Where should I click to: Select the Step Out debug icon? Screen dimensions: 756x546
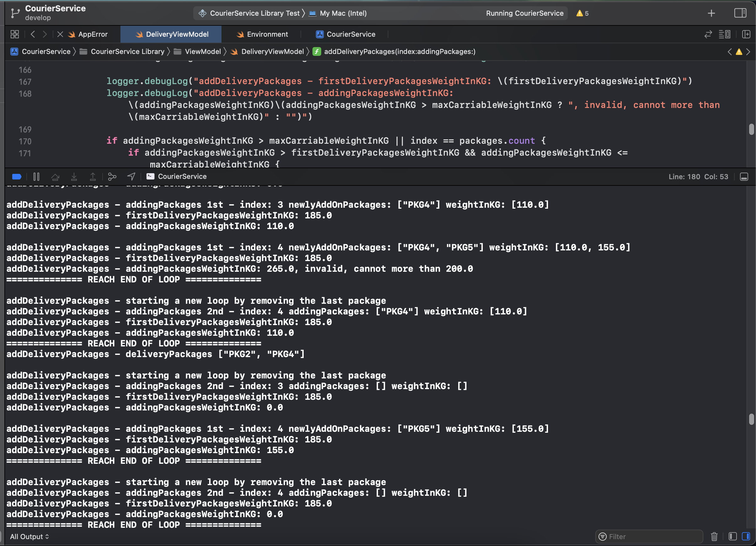click(93, 176)
